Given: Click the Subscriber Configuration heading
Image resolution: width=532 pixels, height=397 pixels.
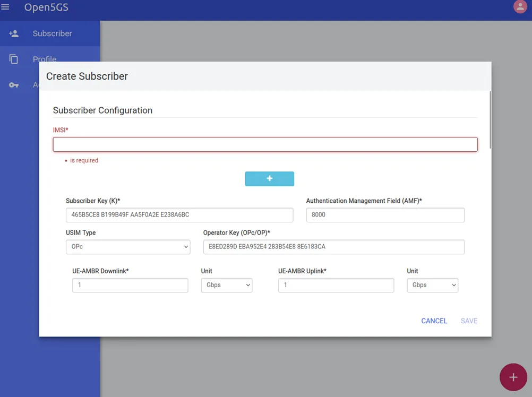Looking at the screenshot, I should (x=102, y=110).
